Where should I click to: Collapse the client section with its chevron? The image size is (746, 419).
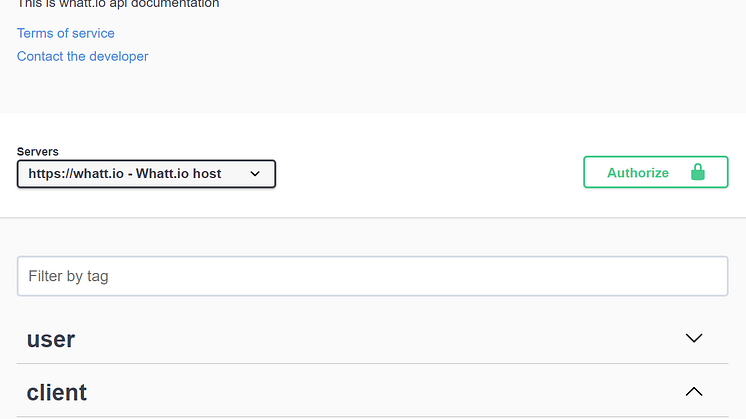click(694, 391)
